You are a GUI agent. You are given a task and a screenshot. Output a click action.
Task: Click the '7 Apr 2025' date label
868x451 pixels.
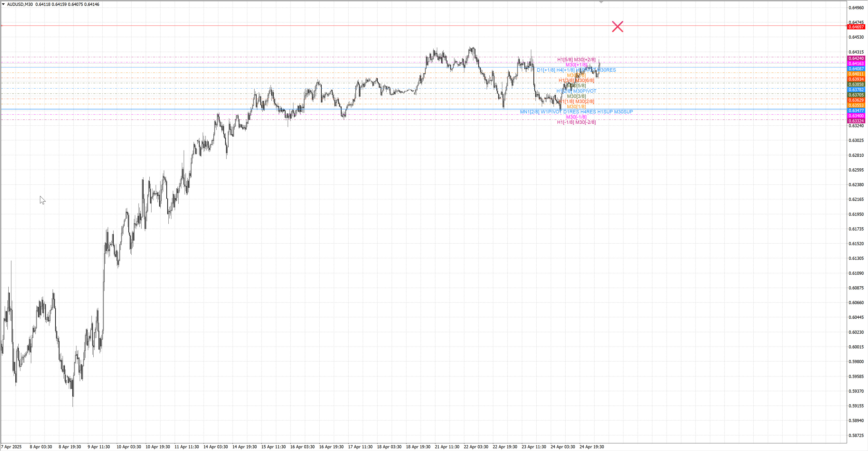click(x=12, y=447)
